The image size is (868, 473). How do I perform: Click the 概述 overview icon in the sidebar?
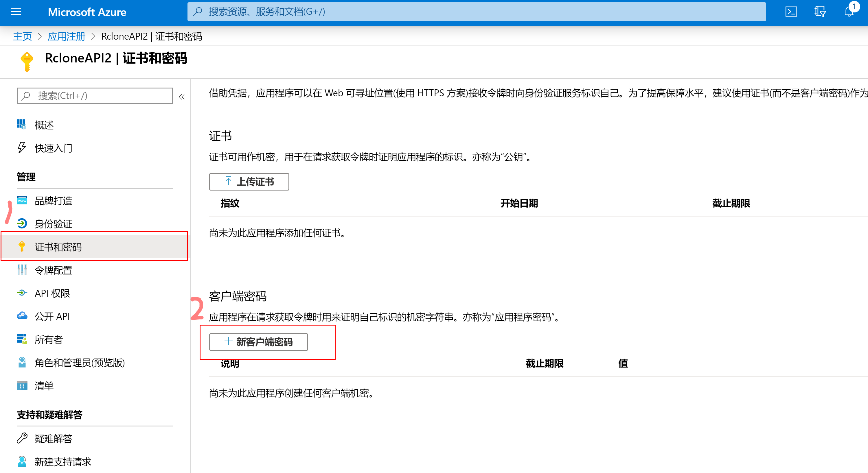click(22, 124)
